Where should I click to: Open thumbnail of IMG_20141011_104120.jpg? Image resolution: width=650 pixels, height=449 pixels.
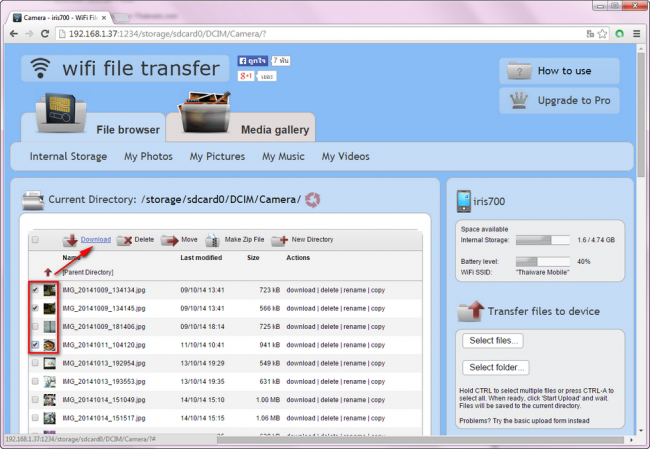pos(49,345)
